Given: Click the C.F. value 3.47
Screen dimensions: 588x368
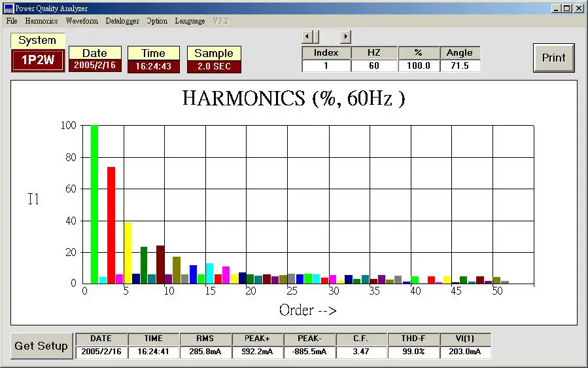Looking at the screenshot, I should [361, 352].
